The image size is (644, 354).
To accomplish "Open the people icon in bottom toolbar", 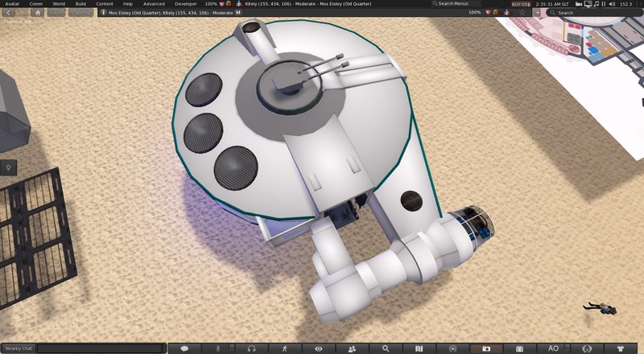I will [352, 348].
